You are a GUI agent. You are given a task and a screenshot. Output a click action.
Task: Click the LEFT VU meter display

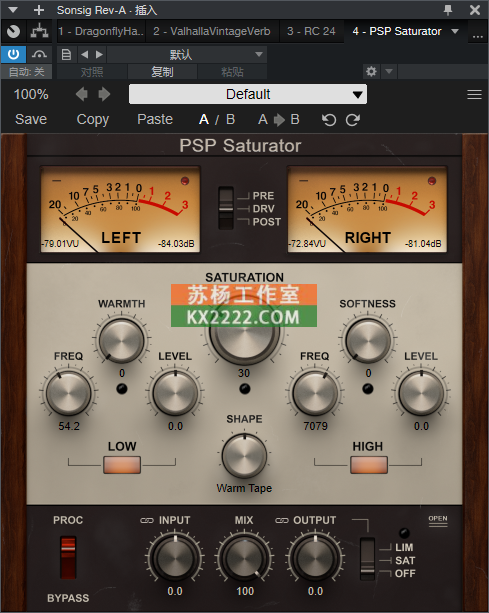point(120,209)
